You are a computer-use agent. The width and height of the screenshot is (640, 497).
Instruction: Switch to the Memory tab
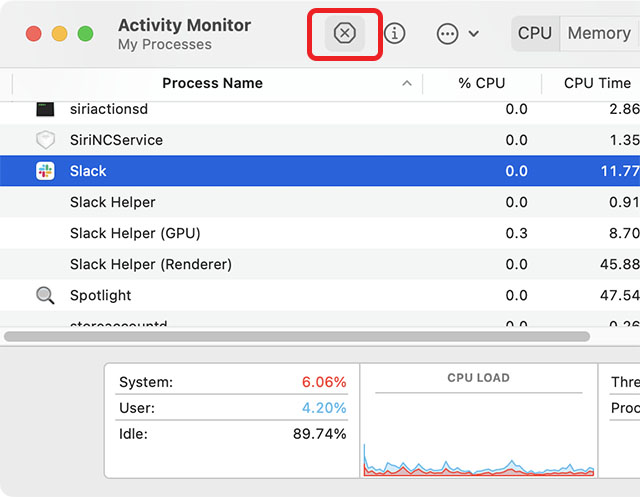coord(599,33)
